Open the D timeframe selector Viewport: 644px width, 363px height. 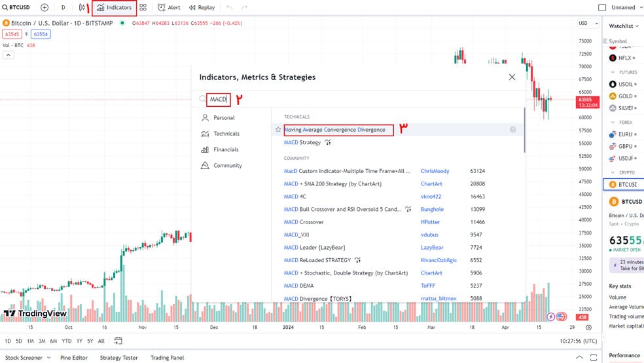point(63,7)
